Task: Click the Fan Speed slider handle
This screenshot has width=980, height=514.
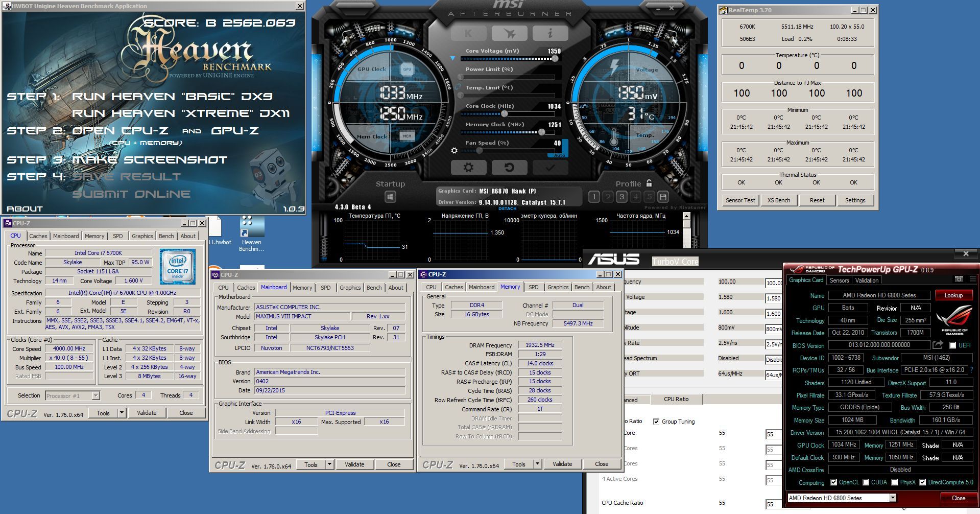Action: (x=480, y=151)
